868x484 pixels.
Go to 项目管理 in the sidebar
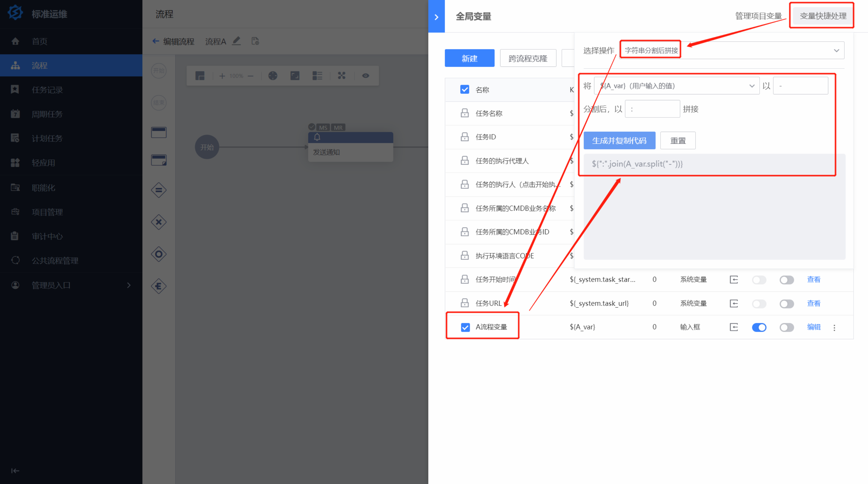(47, 212)
